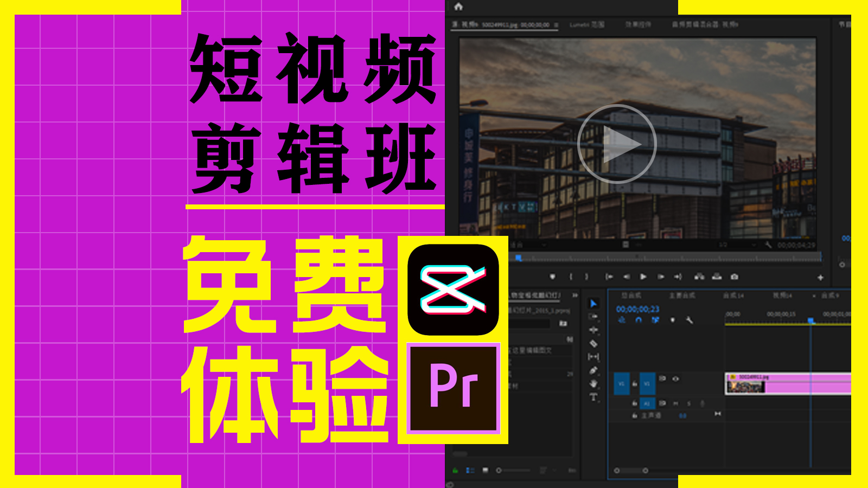Select the Type tool
The width and height of the screenshot is (868, 488).
point(593,397)
